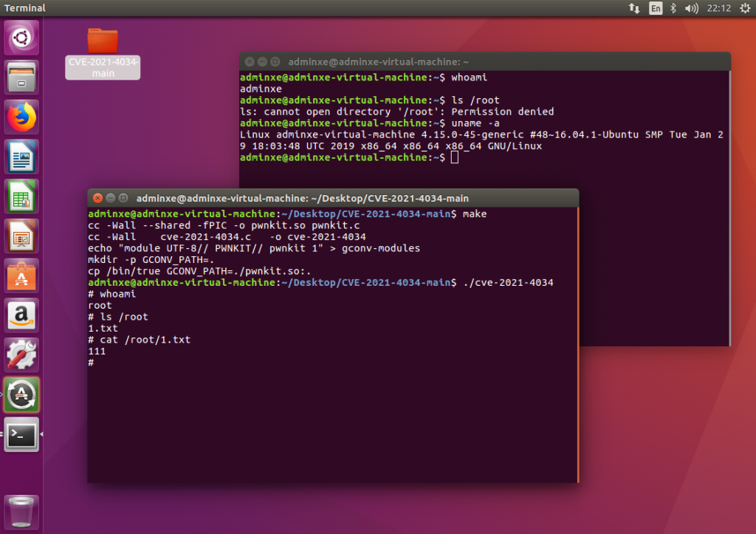Open the clock showing 22:12
The height and width of the screenshot is (534, 756).
(x=719, y=8)
